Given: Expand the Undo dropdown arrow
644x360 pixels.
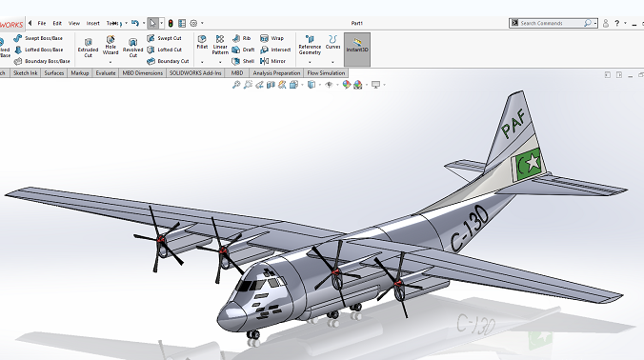Looking at the screenshot, I should (x=143, y=24).
